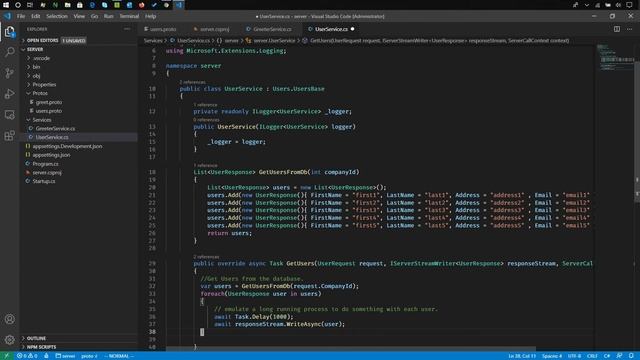Expand the obj folder
Screen dimensions: 640x360
coord(36,76)
